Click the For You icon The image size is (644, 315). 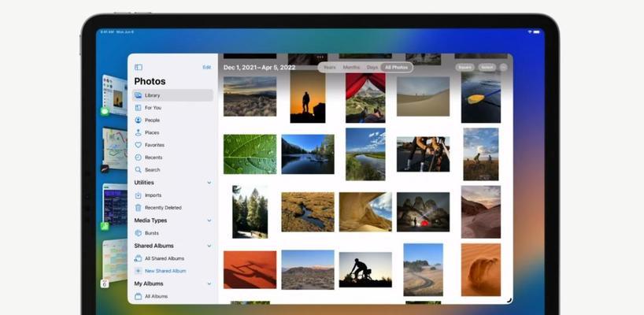click(138, 108)
